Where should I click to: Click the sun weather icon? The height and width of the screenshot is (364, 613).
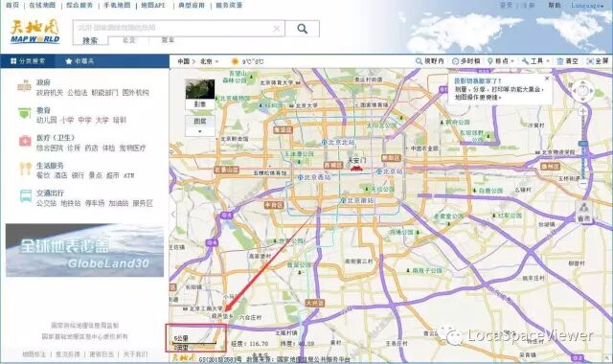click(235, 61)
